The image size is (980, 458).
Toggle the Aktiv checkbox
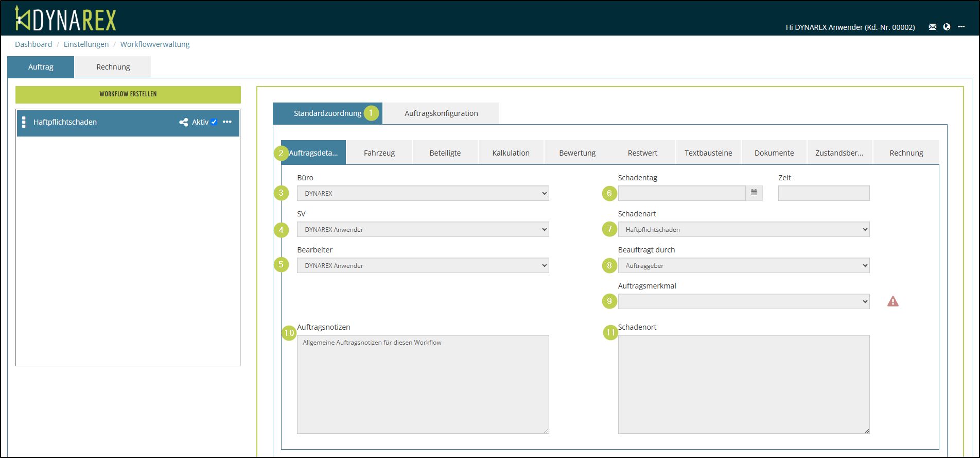tap(214, 122)
